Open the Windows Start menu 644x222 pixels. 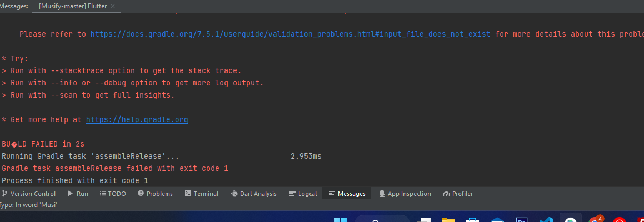click(341, 220)
